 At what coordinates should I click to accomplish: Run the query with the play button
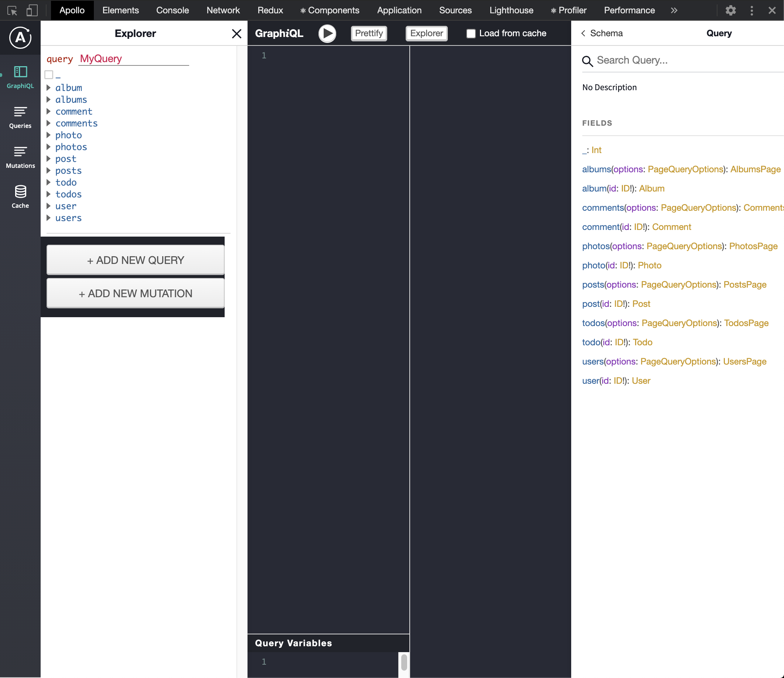(x=327, y=33)
